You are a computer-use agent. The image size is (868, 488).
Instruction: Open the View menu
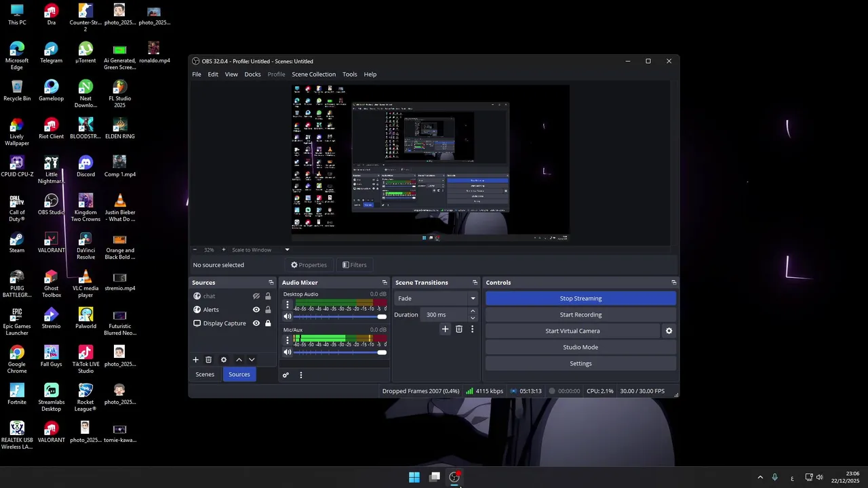231,75
